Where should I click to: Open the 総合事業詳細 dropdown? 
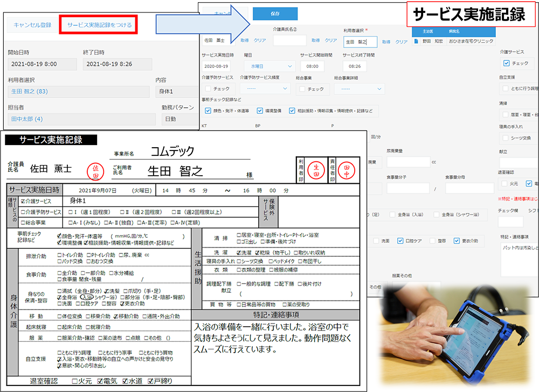358,88
